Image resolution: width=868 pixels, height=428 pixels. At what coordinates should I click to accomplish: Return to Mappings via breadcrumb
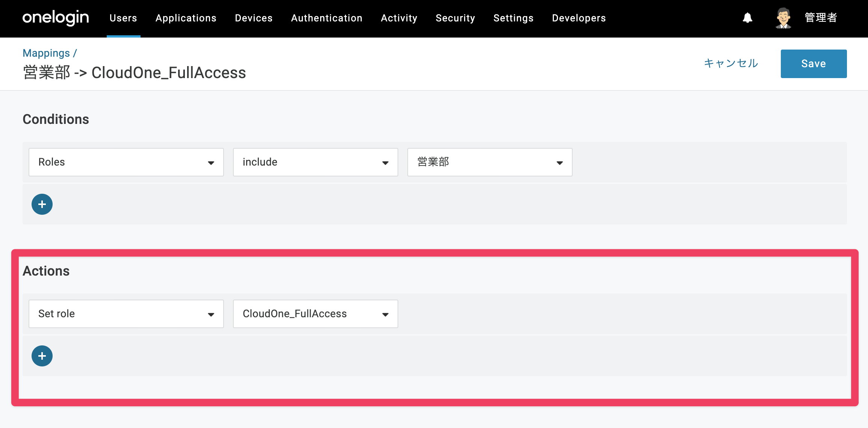(x=46, y=53)
